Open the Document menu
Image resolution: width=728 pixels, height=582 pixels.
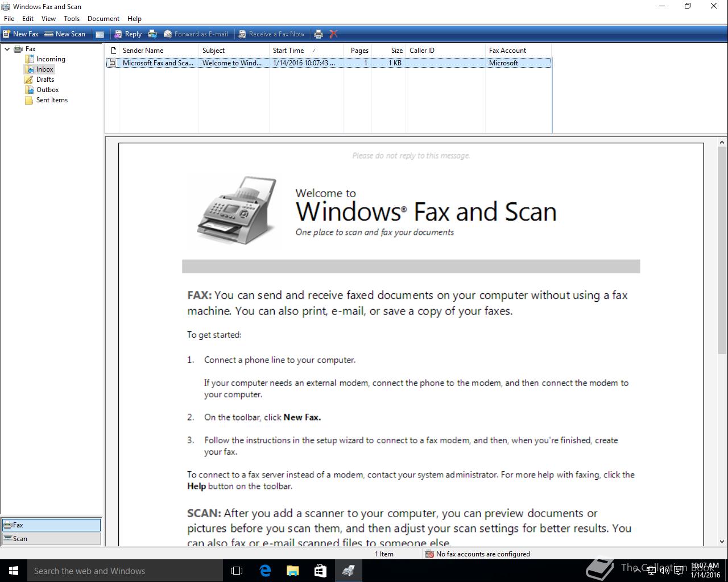pyautogui.click(x=104, y=19)
